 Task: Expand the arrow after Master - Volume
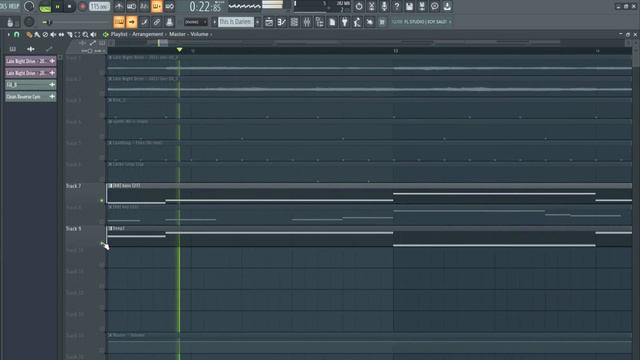[211, 35]
